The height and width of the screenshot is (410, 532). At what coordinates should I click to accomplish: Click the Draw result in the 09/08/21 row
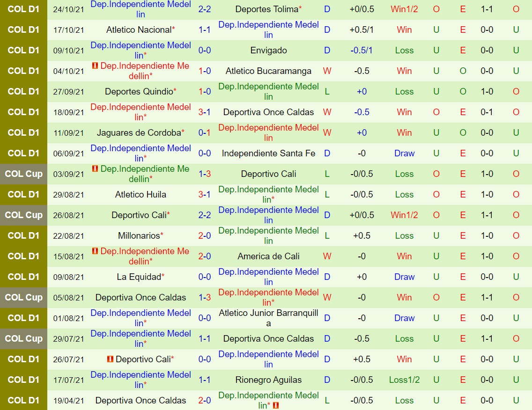tap(404, 277)
